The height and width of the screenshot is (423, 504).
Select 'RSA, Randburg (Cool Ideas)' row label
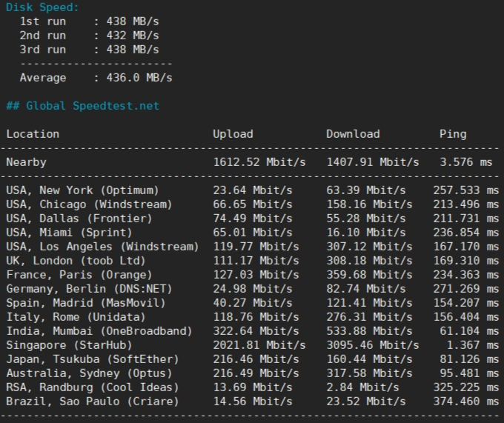coord(92,387)
